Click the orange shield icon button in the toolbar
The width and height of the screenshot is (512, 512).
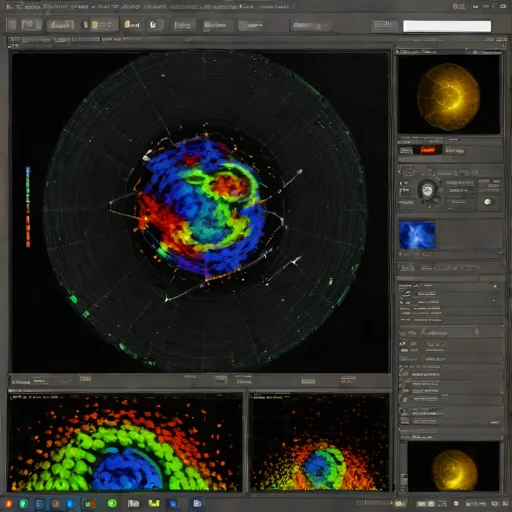coord(132,25)
